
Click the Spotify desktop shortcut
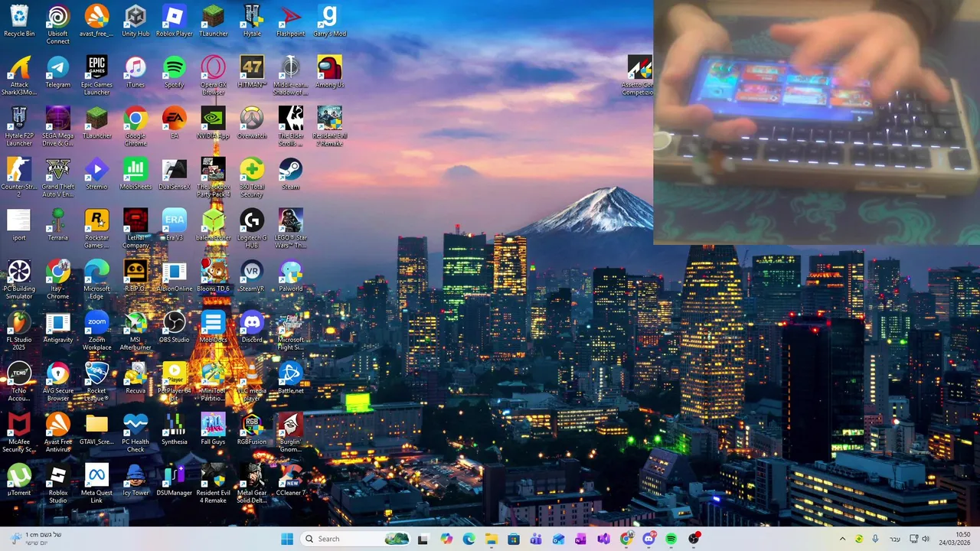coord(175,72)
